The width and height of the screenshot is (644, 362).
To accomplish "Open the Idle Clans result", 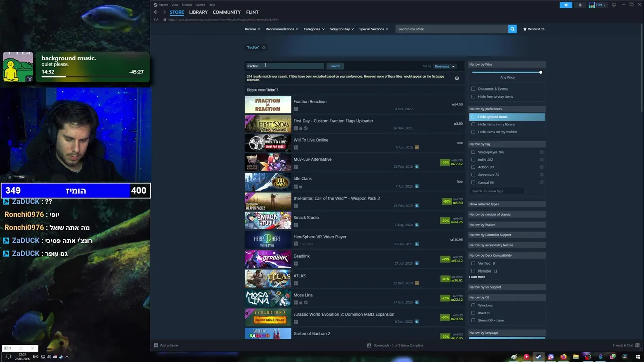I will pyautogui.click(x=355, y=182).
